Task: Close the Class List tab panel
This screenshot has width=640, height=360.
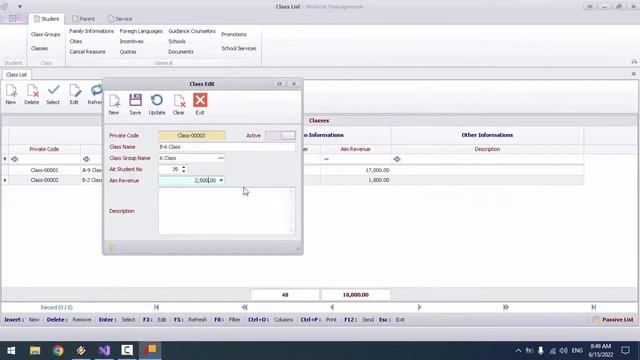Action: (633, 74)
